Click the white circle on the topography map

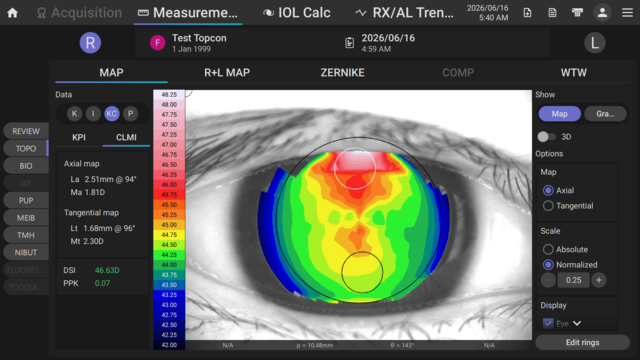(355, 169)
